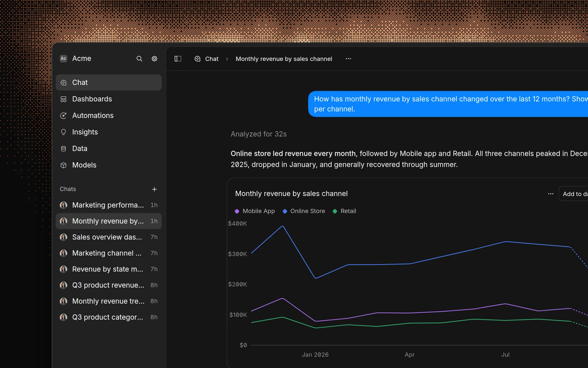This screenshot has width=588, height=368.
Task: Open the Monthly revenue tre... chat
Action: 109,301
